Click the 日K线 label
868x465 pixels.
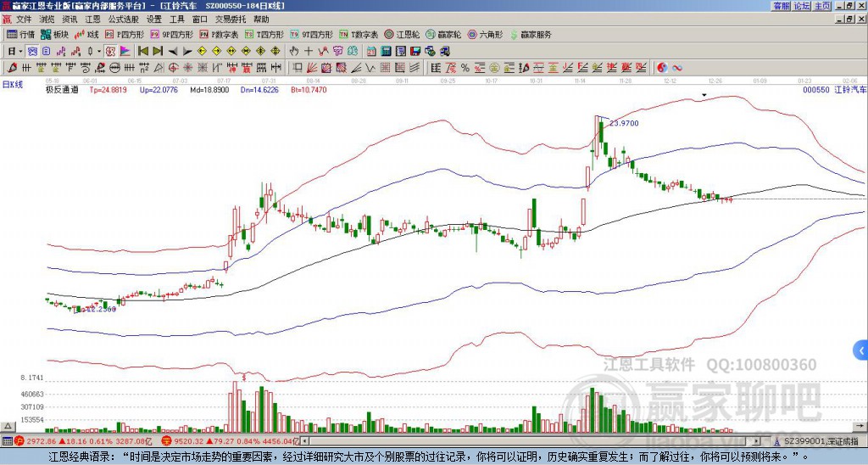pos(13,85)
